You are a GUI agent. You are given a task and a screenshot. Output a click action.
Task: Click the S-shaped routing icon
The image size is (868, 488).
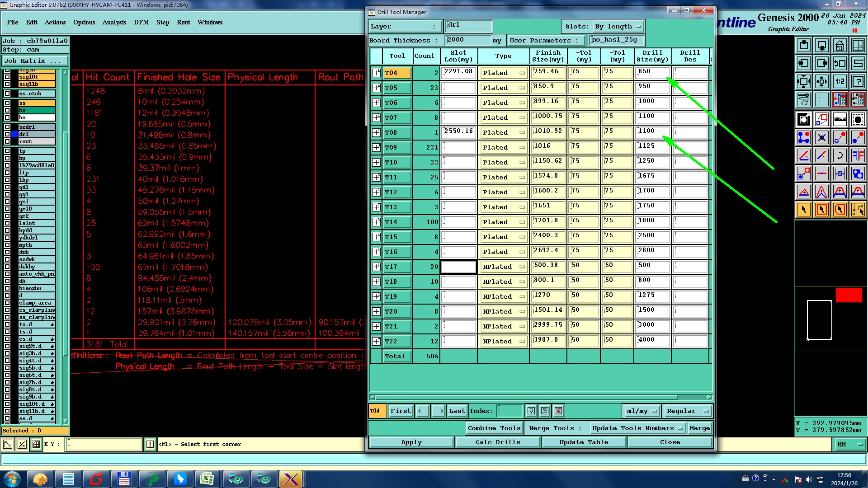[858, 63]
